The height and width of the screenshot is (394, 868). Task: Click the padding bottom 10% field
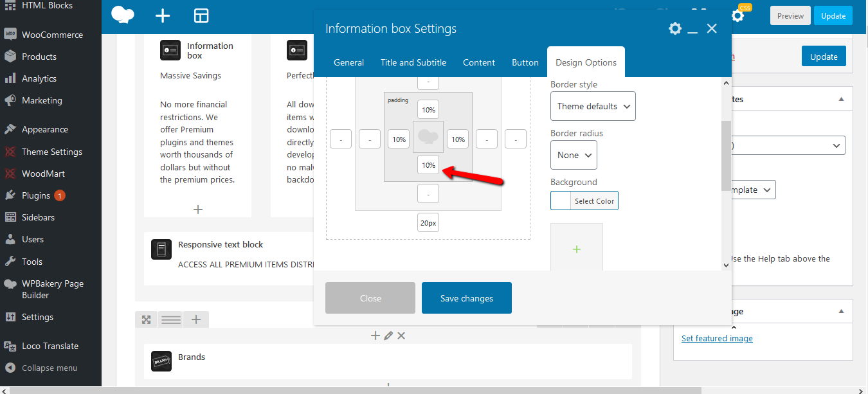click(428, 165)
